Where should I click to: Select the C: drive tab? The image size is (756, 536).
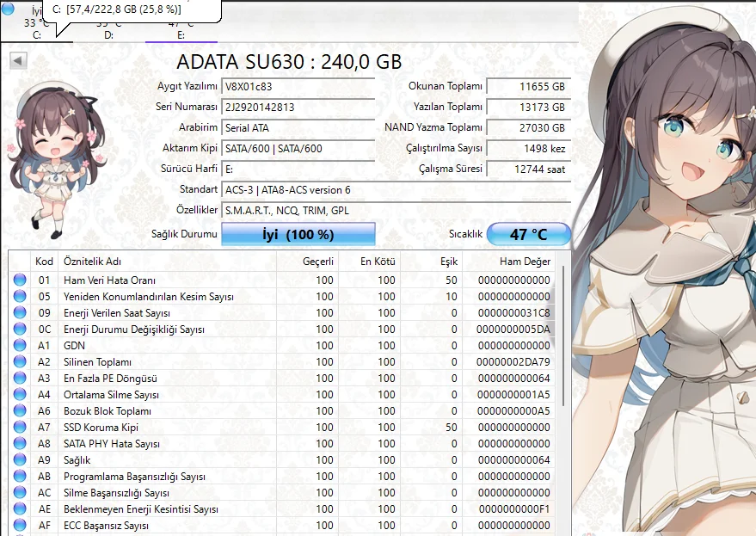[37, 22]
